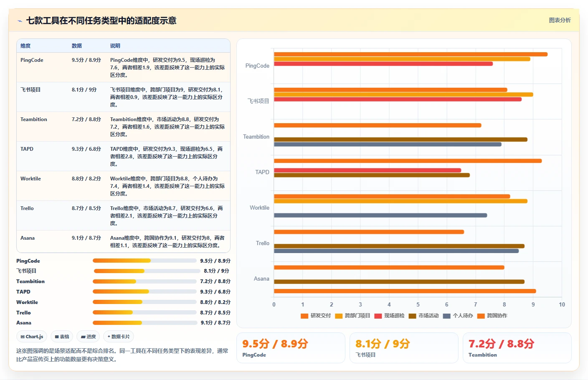
Task: Select the 表格 tag chip
Action: (x=62, y=337)
